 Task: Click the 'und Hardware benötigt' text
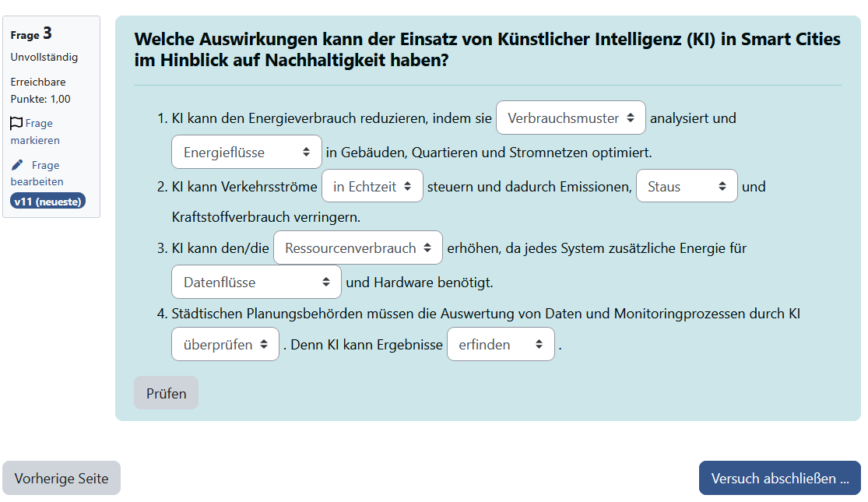(x=420, y=283)
